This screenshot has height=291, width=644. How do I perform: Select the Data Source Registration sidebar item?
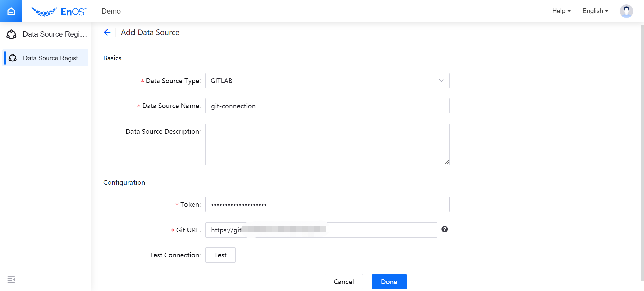pyautogui.click(x=46, y=58)
